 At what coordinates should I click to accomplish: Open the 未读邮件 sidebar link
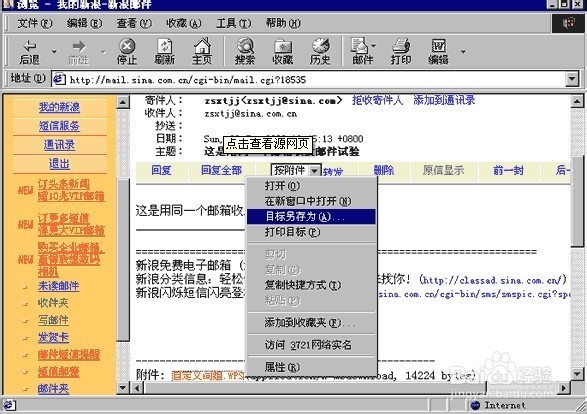(x=59, y=286)
